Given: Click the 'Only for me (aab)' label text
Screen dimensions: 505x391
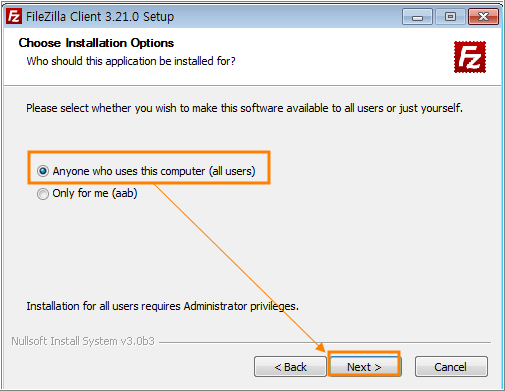Looking at the screenshot, I should click(95, 193).
